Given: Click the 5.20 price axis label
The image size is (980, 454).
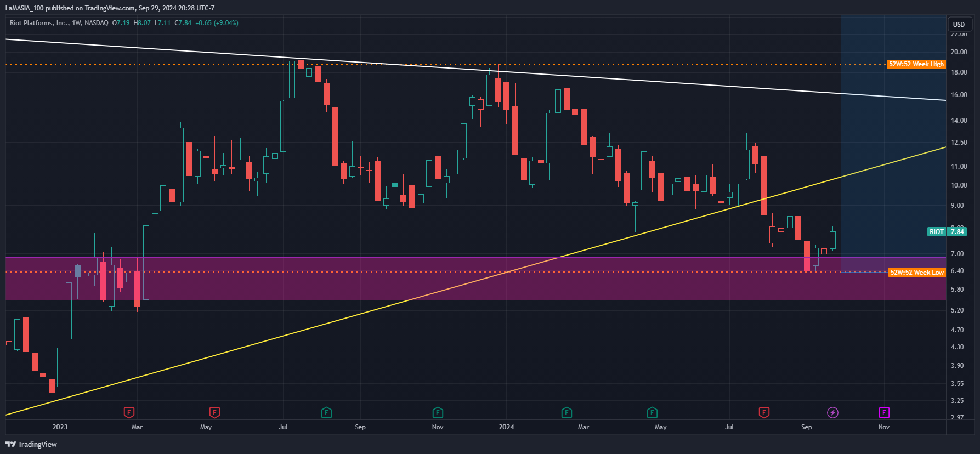Looking at the screenshot, I should [958, 310].
